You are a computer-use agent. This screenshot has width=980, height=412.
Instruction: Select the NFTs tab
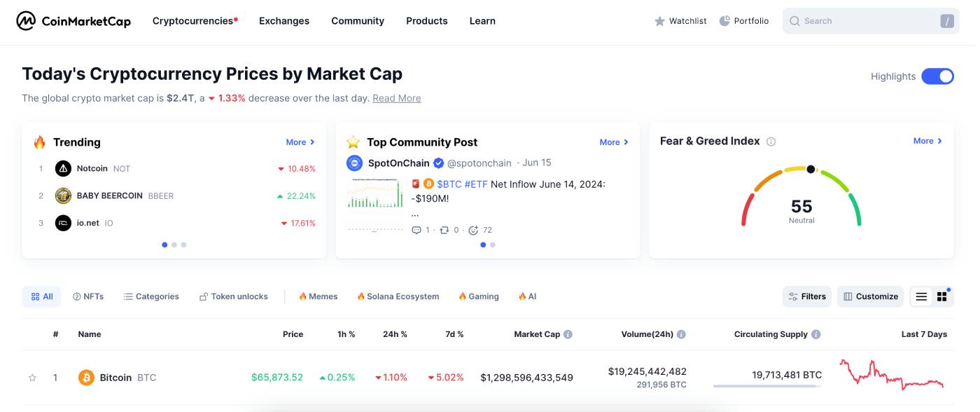(x=88, y=296)
